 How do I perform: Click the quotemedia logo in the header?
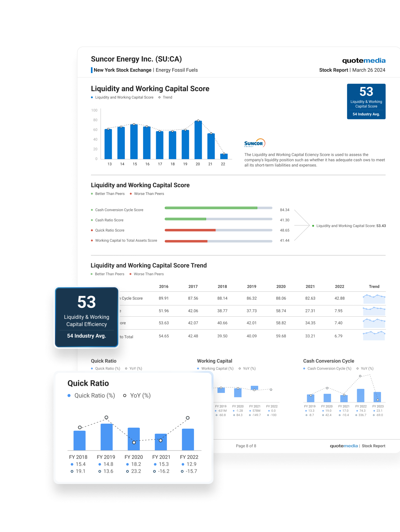(x=363, y=61)
